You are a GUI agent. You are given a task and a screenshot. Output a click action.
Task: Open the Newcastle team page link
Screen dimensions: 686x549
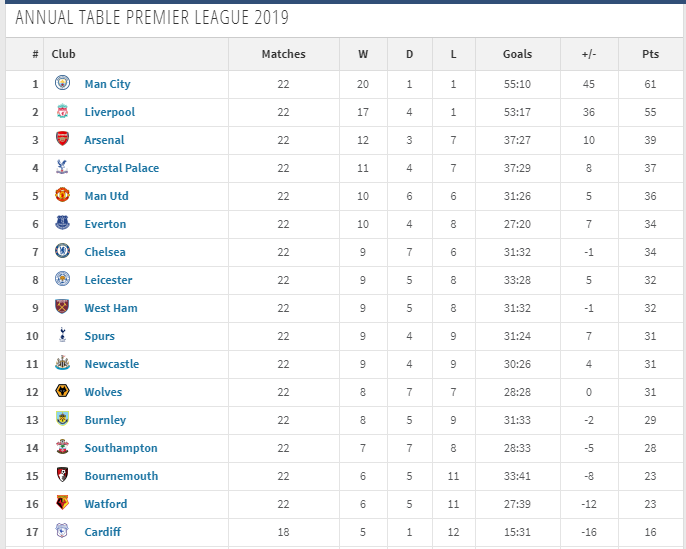coord(112,364)
